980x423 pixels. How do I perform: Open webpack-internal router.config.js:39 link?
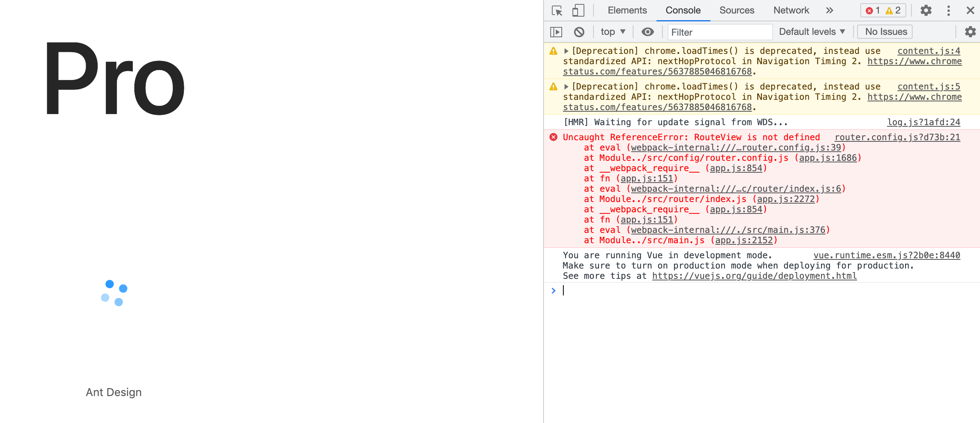pyautogui.click(x=736, y=148)
